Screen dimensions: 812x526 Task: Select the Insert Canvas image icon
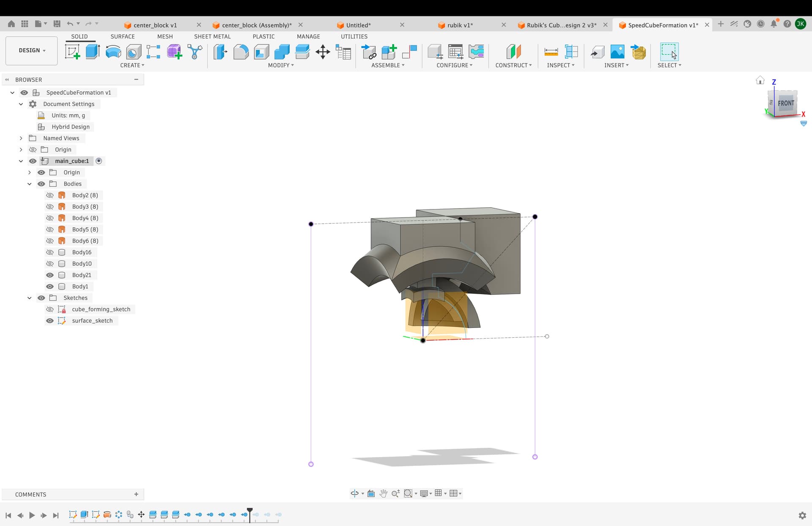617,52
